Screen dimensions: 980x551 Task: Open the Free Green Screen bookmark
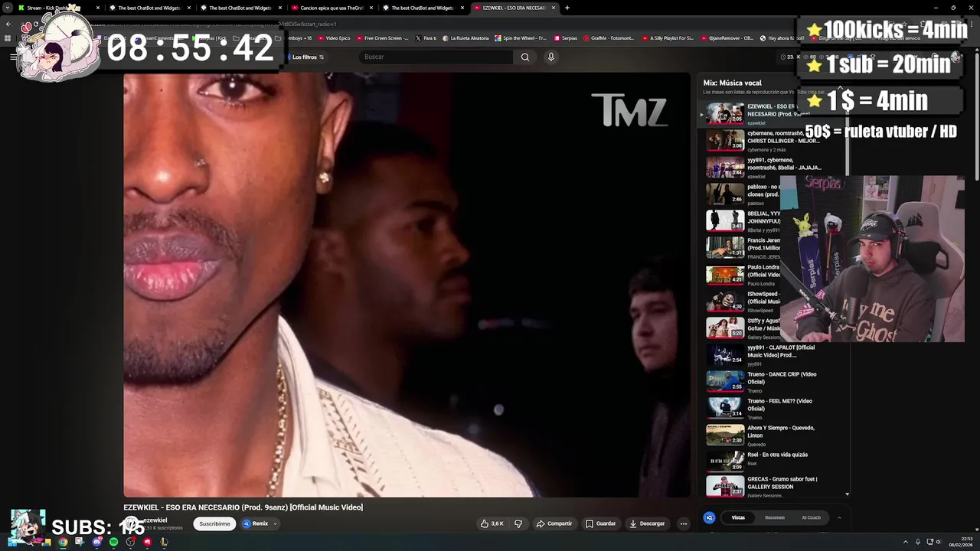click(382, 37)
